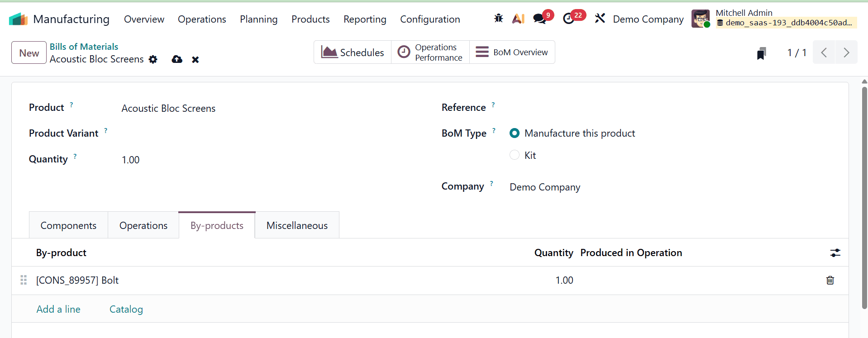Open column options adjust icon in table
The image size is (868, 338).
click(x=835, y=252)
